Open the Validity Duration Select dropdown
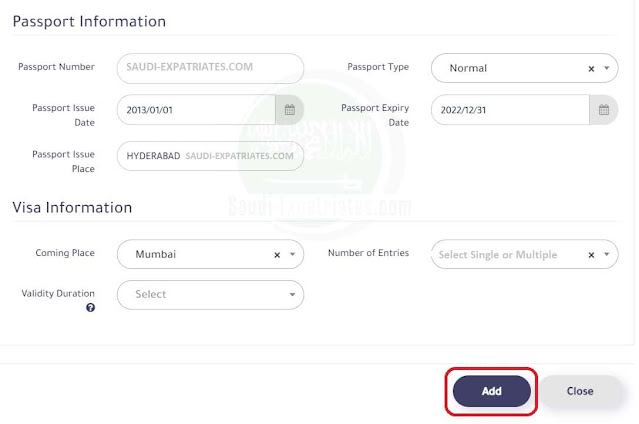The height and width of the screenshot is (424, 639). click(x=210, y=295)
